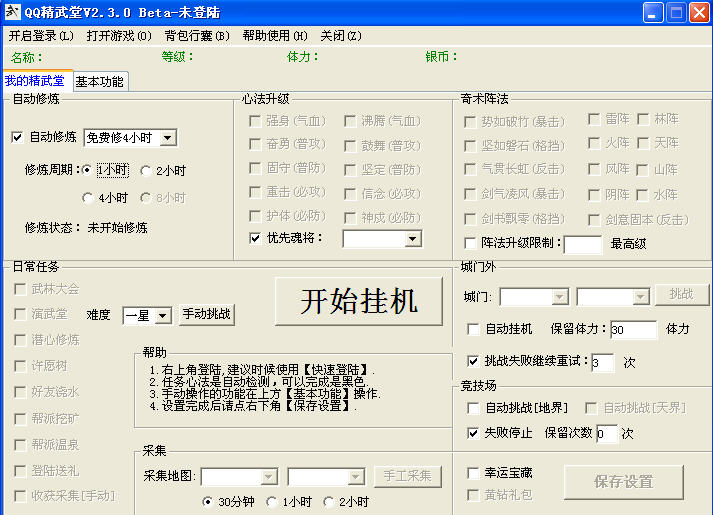Screen dimensions: 713x515
Task: Open the 难度 一星 dropdown
Action: pyautogui.click(x=162, y=315)
